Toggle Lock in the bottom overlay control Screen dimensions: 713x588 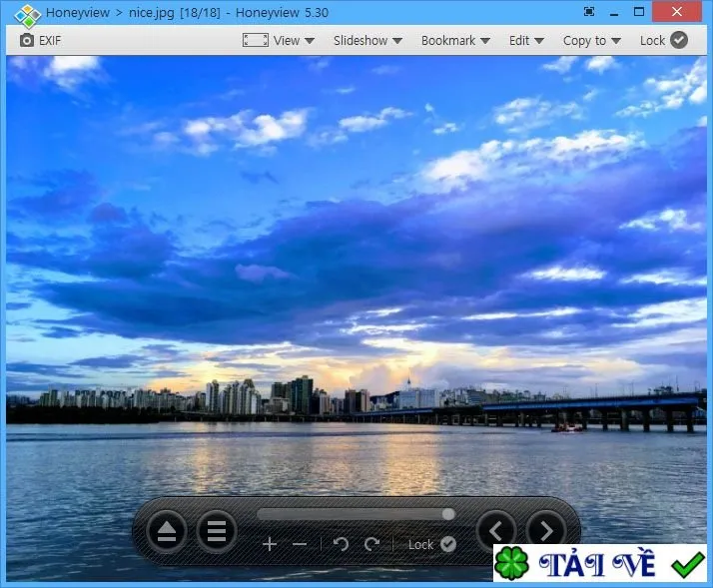(x=432, y=544)
